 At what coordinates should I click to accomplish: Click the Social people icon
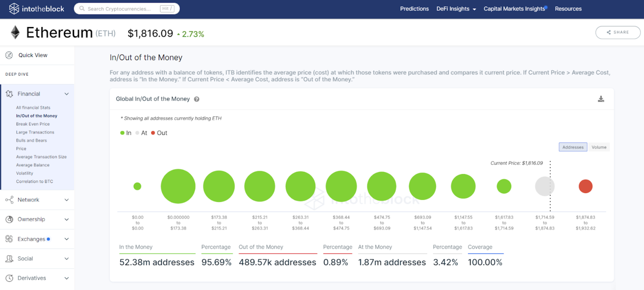tap(9, 258)
